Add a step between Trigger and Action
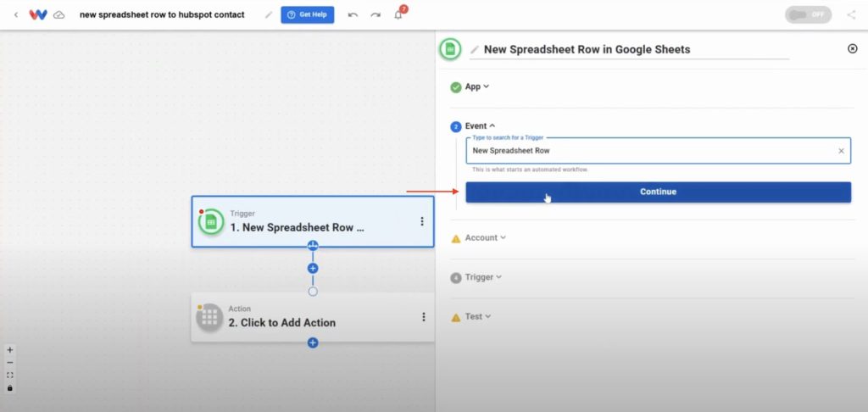Screen dimensions: 868x412 (x=313, y=269)
